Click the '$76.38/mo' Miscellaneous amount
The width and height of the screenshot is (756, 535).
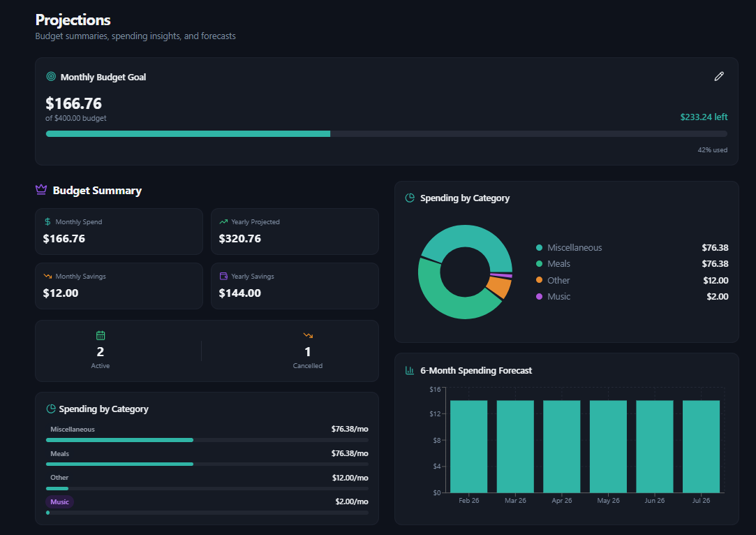[350, 429]
